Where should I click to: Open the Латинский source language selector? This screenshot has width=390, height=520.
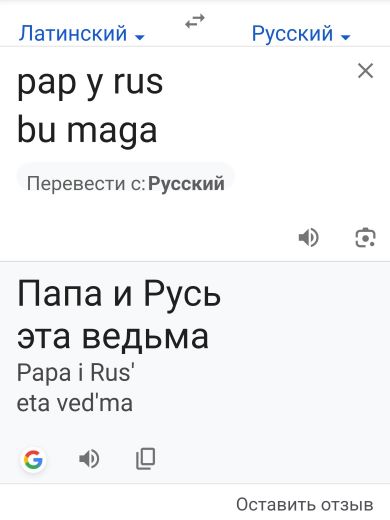pos(81,34)
